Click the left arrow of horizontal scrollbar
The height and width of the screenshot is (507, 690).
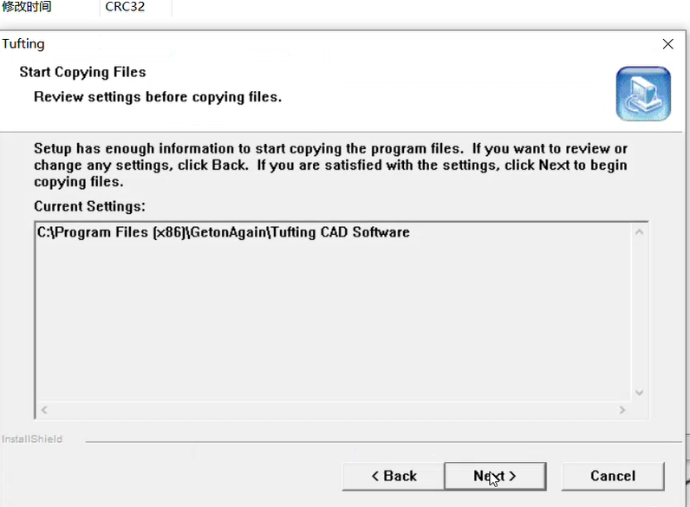(x=44, y=410)
